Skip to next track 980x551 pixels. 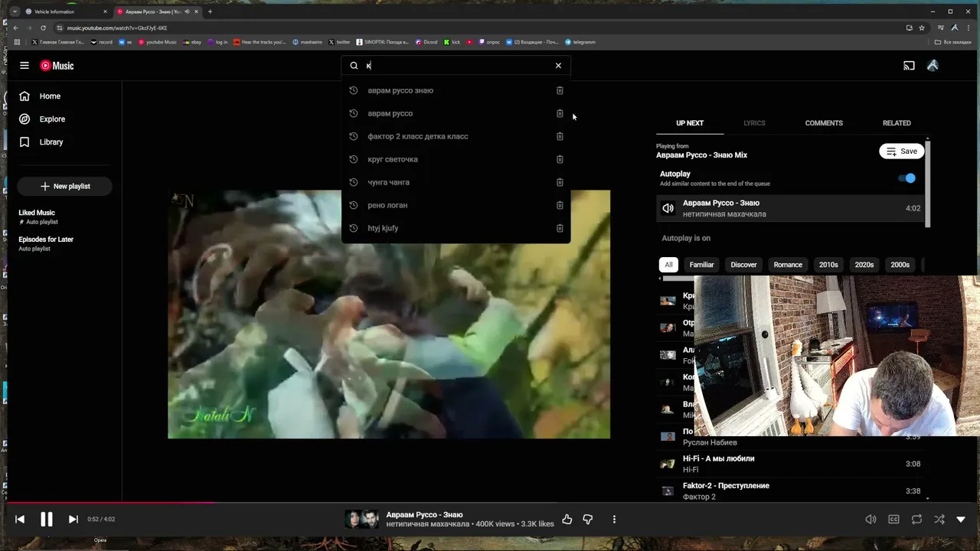(x=73, y=520)
